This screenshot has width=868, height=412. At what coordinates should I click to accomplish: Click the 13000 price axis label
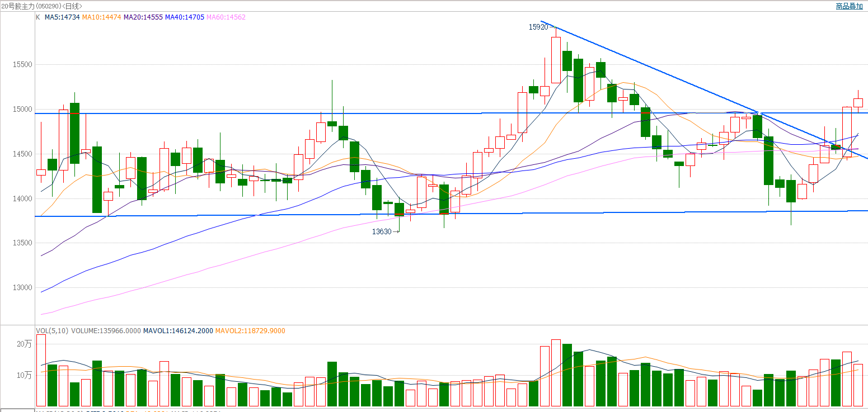(x=22, y=288)
